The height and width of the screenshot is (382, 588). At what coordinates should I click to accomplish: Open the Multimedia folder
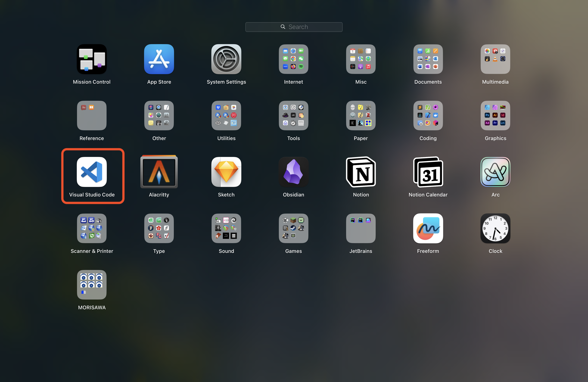click(x=495, y=59)
